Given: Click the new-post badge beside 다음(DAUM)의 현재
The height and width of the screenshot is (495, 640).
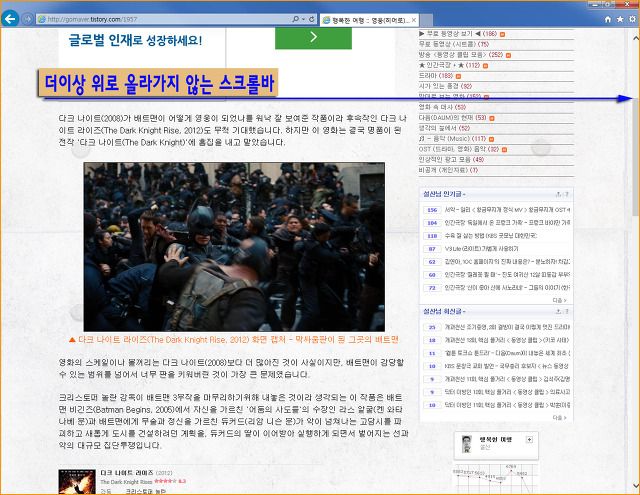Looking at the screenshot, I should pos(491,118).
